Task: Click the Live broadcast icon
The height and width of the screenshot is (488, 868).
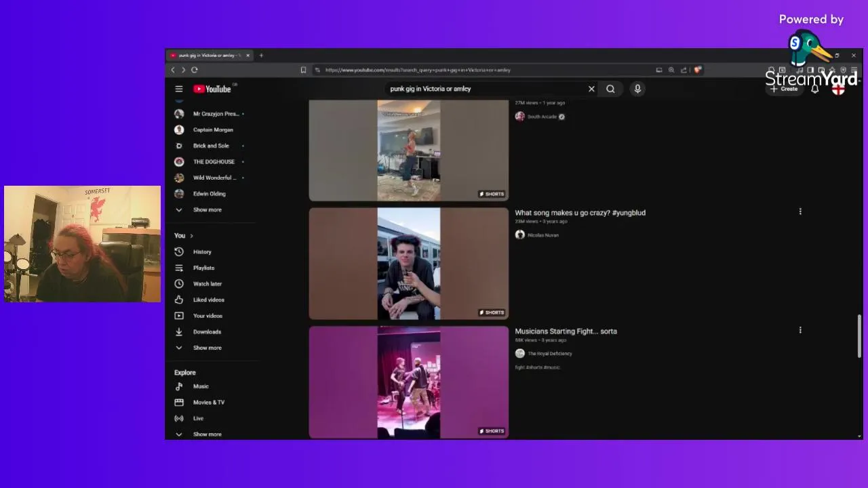Action: tap(179, 418)
